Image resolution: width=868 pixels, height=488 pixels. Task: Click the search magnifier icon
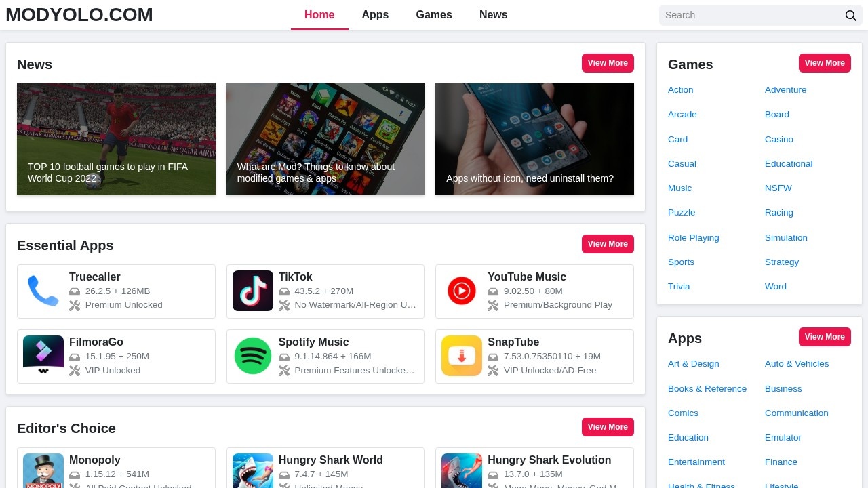tap(850, 16)
